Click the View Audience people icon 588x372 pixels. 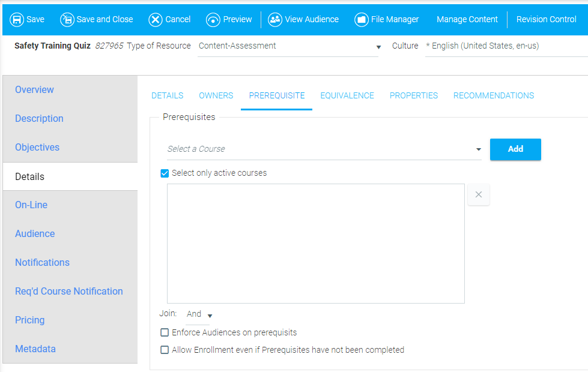coord(275,19)
